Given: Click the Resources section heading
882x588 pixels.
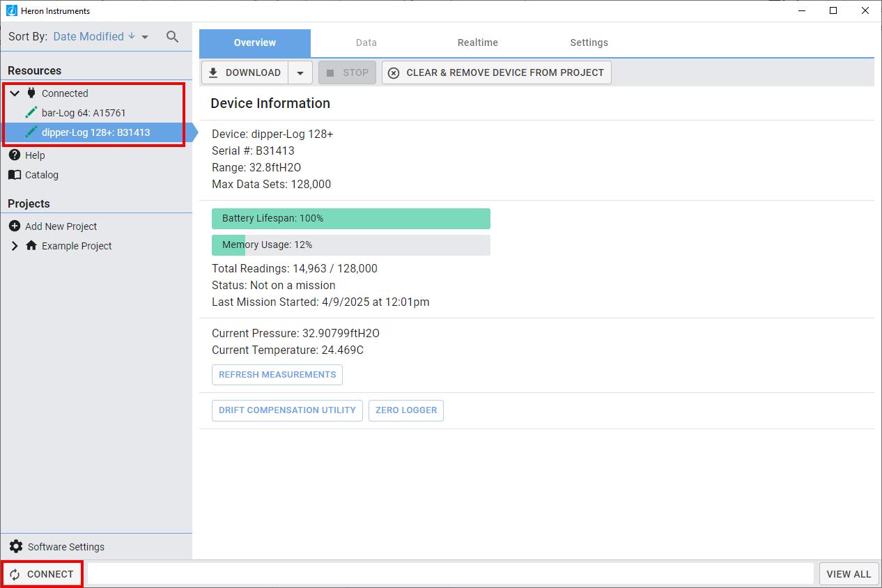Looking at the screenshot, I should [35, 70].
